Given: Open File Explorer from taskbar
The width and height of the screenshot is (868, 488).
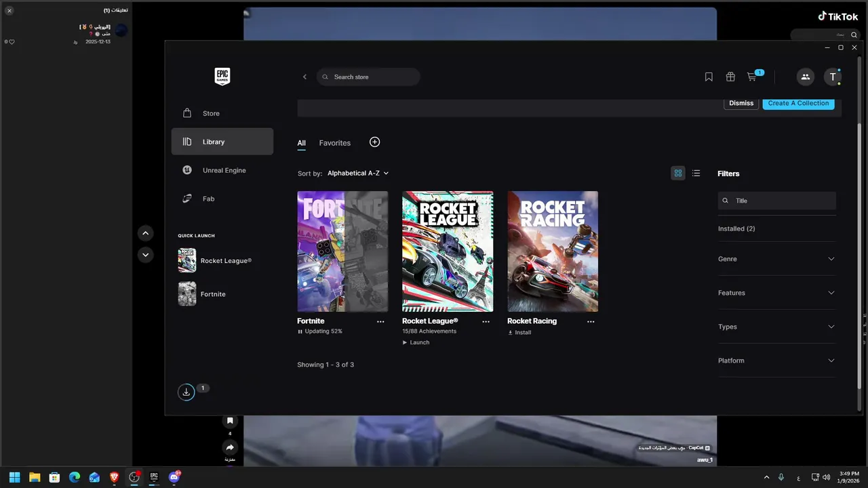Looking at the screenshot, I should (35, 477).
